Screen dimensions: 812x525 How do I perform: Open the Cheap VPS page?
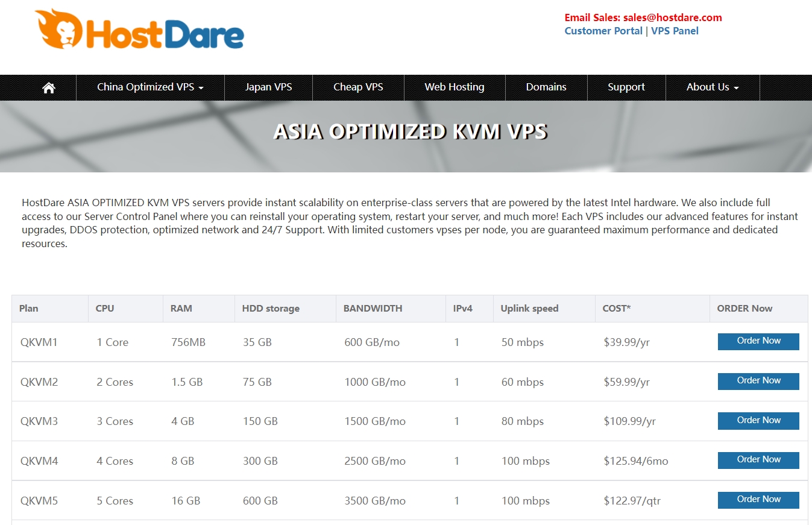pos(358,87)
